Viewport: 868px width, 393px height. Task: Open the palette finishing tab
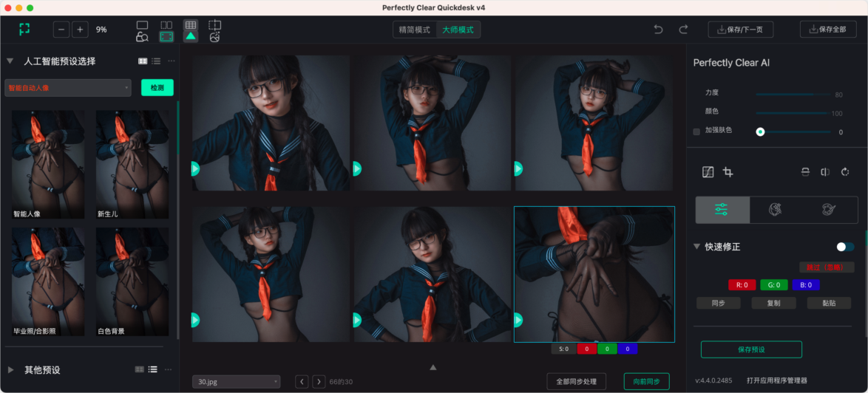point(829,210)
